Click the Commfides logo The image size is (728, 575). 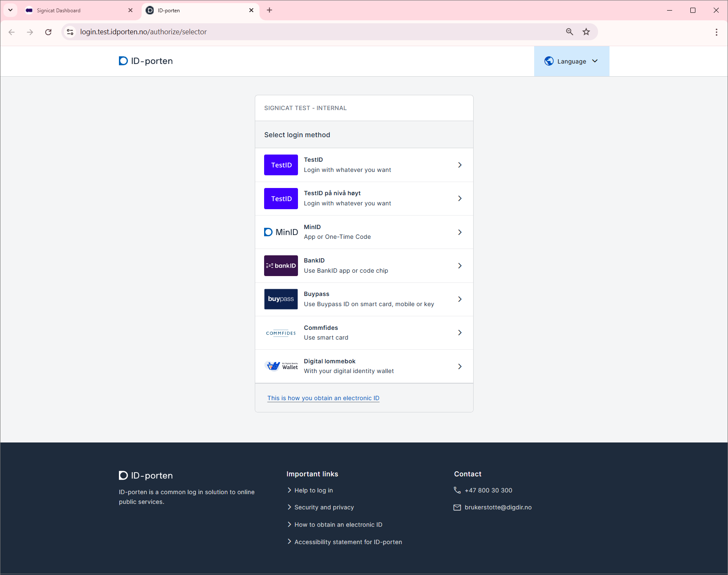[x=281, y=333]
